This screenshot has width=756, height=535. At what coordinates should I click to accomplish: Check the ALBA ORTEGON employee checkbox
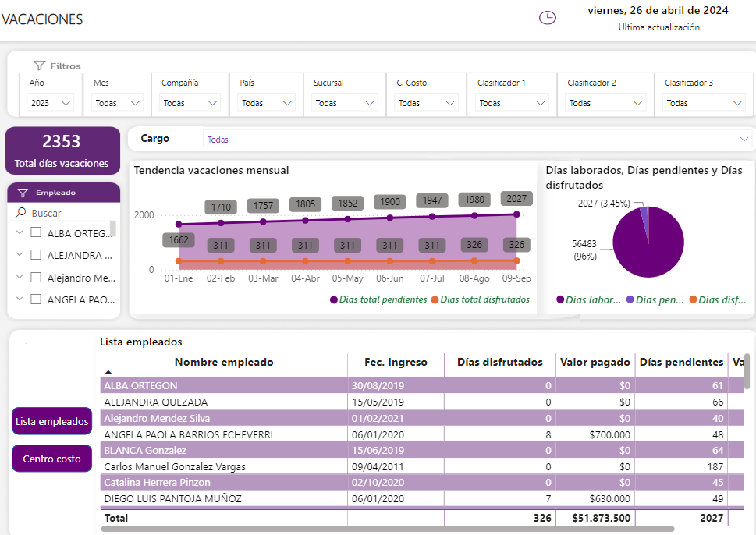pyautogui.click(x=36, y=232)
